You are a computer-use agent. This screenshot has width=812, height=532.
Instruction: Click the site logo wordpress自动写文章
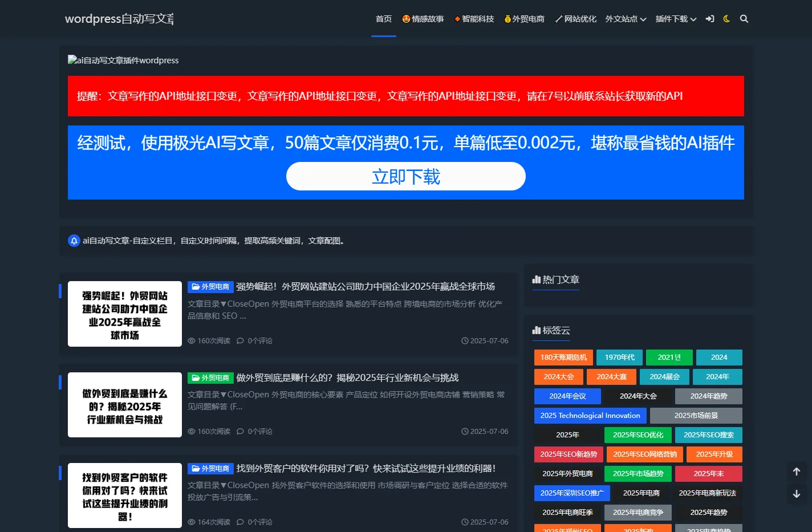click(119, 19)
